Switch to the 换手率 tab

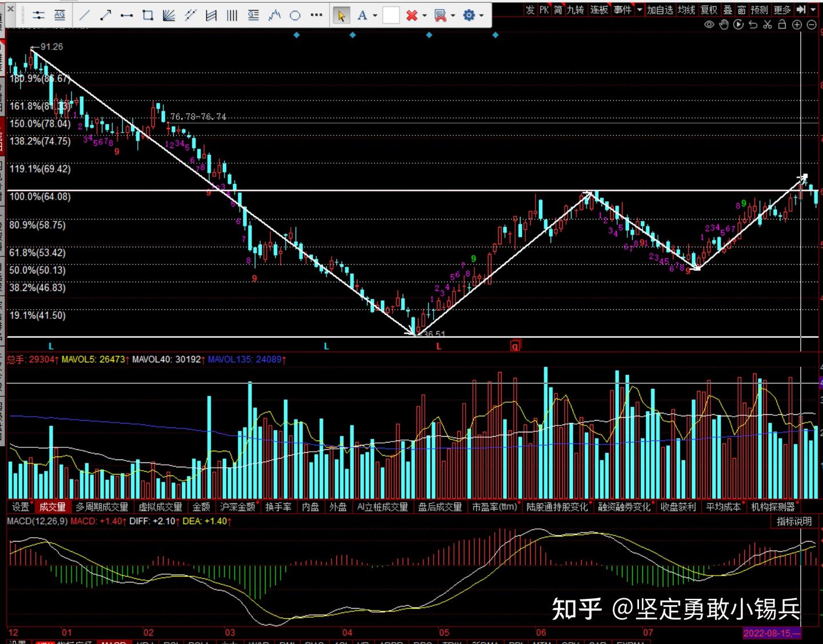click(x=279, y=507)
